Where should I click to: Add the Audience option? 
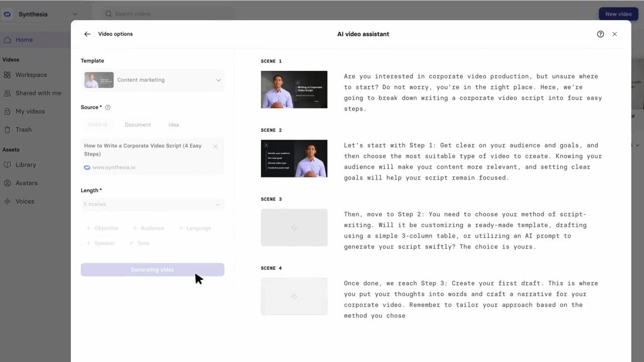(148, 228)
